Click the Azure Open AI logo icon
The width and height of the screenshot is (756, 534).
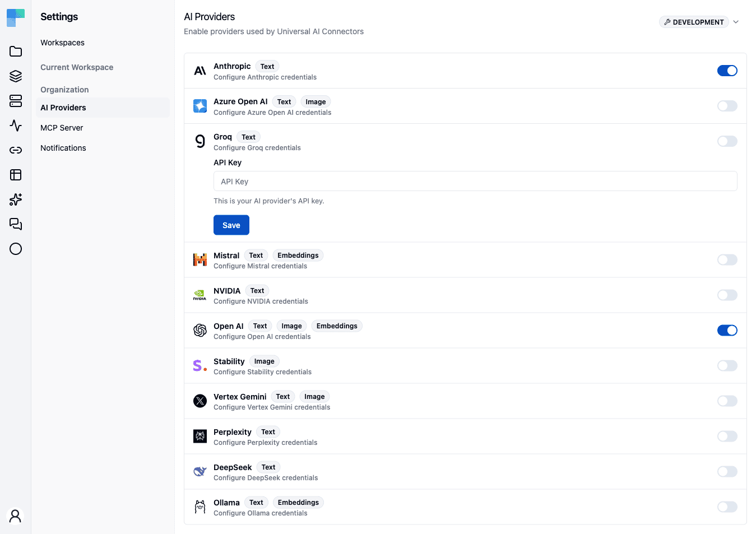click(x=200, y=106)
